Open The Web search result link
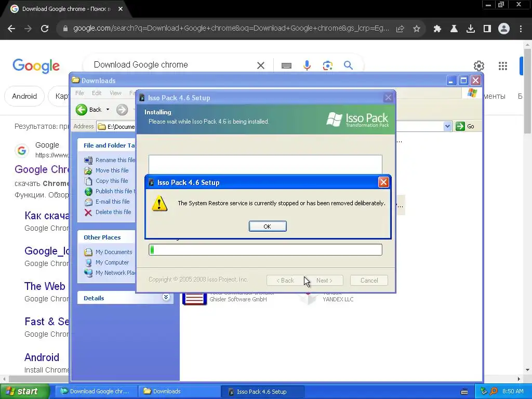 pos(45,286)
